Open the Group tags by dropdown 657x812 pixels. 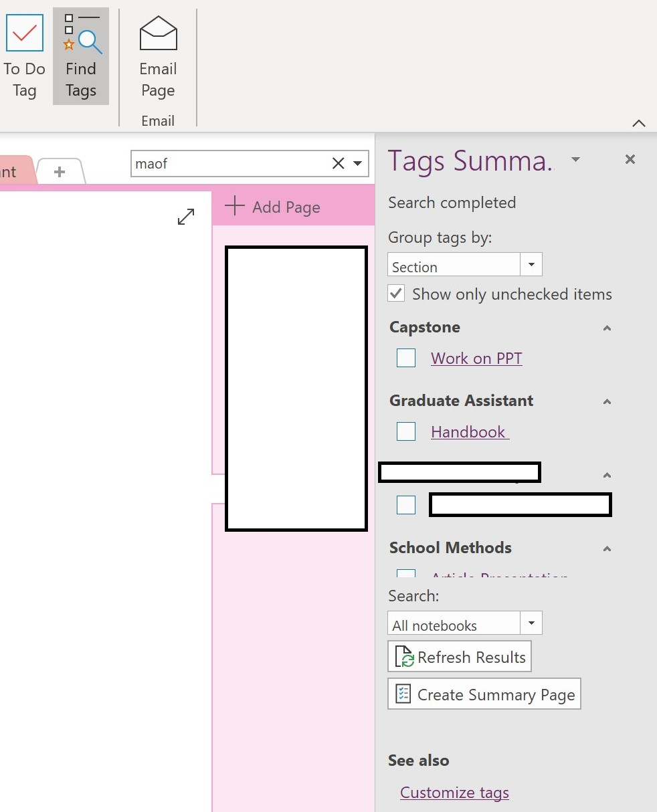(x=531, y=264)
